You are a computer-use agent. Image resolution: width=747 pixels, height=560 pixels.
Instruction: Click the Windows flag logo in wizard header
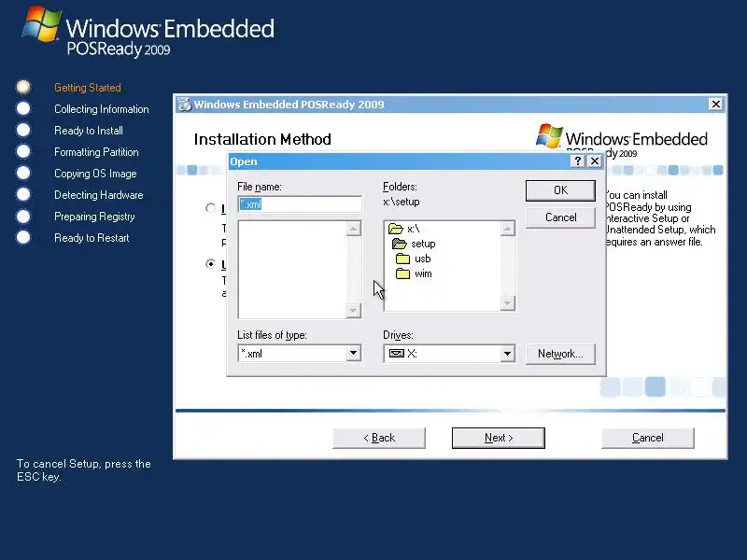pyautogui.click(x=549, y=135)
